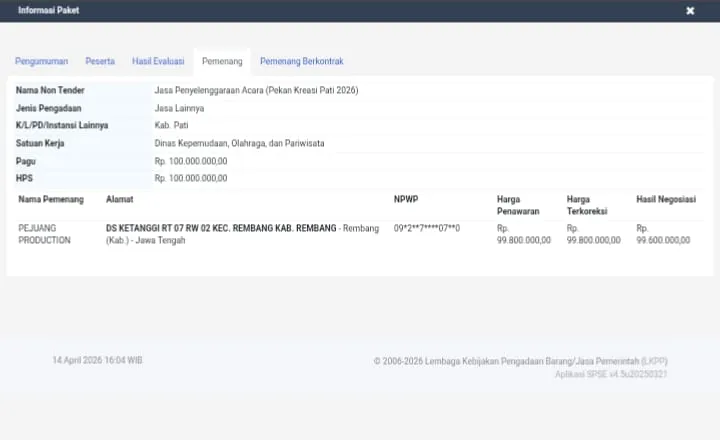Click the Nama Pemenang column header
This screenshot has height=440, width=720.
(x=50, y=200)
